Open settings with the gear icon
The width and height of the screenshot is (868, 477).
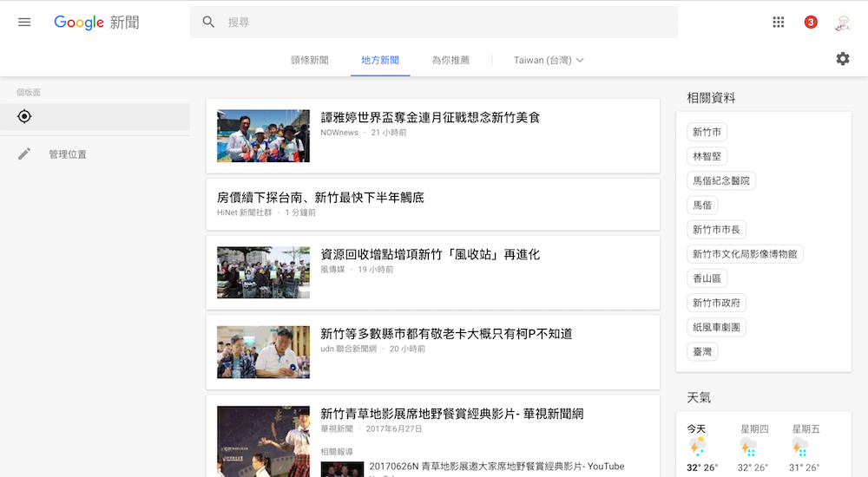coord(843,59)
